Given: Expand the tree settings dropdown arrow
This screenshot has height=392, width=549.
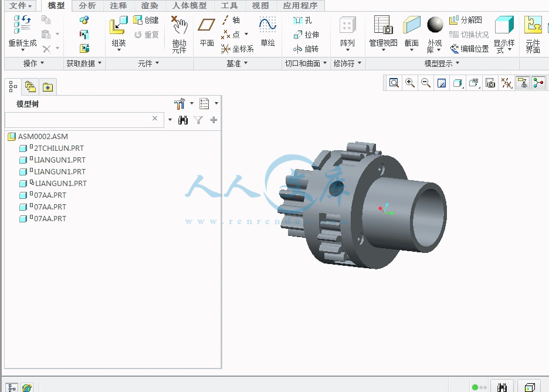Looking at the screenshot, I should point(192,103).
